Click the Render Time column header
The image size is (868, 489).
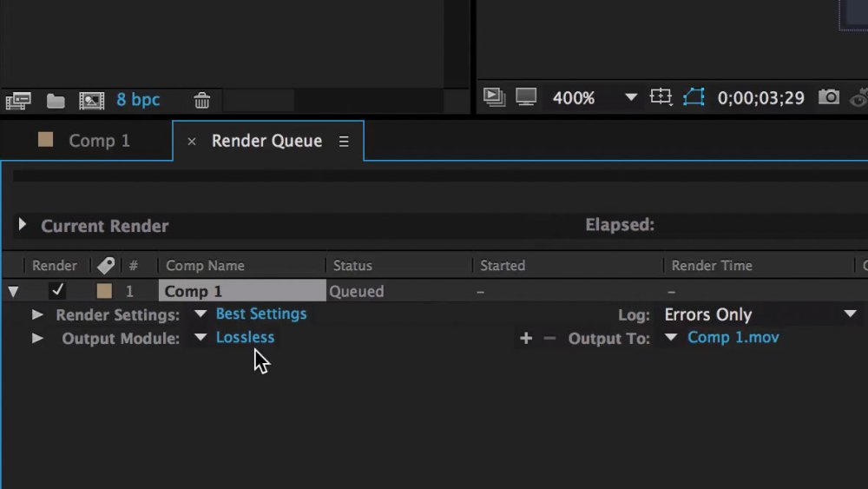(712, 266)
